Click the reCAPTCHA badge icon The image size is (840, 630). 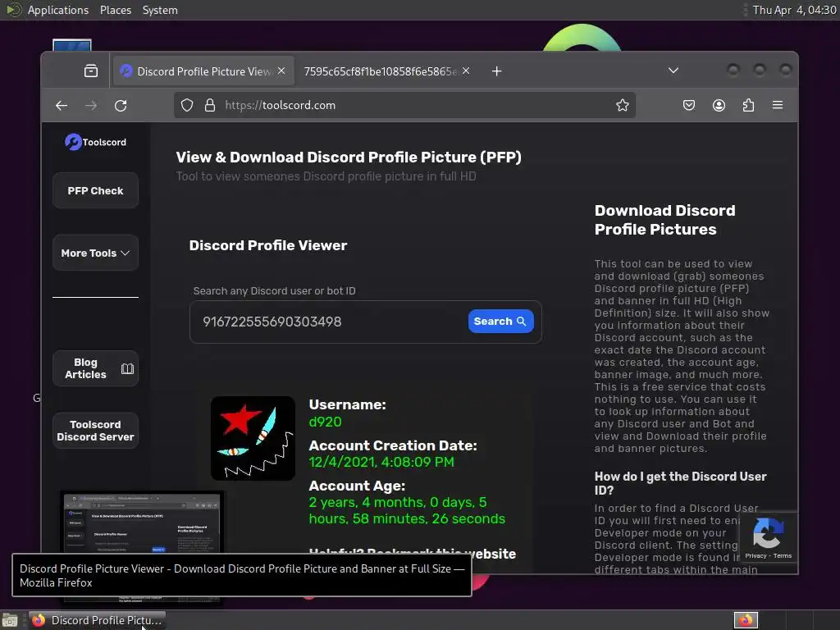pyautogui.click(x=768, y=532)
